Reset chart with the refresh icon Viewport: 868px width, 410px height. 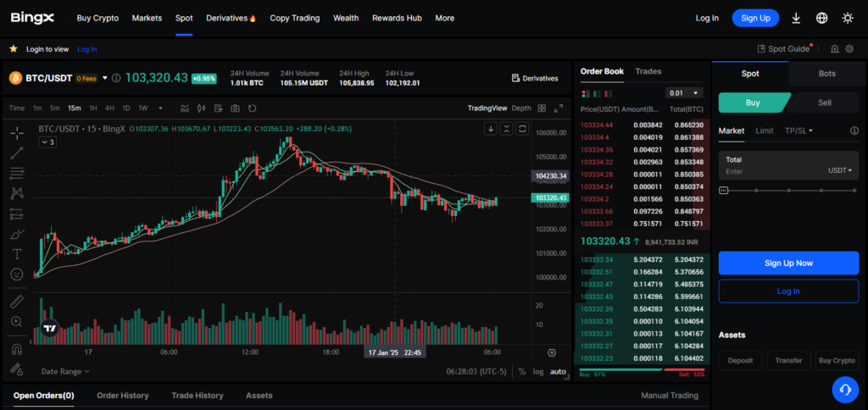coord(253,108)
